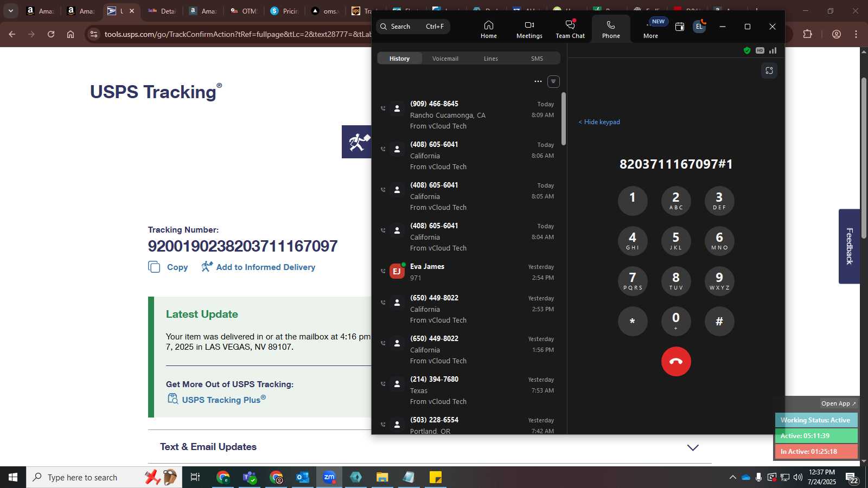Open Meetings in Zoom toolbar
The width and height of the screenshot is (868, 488).
coord(529,29)
